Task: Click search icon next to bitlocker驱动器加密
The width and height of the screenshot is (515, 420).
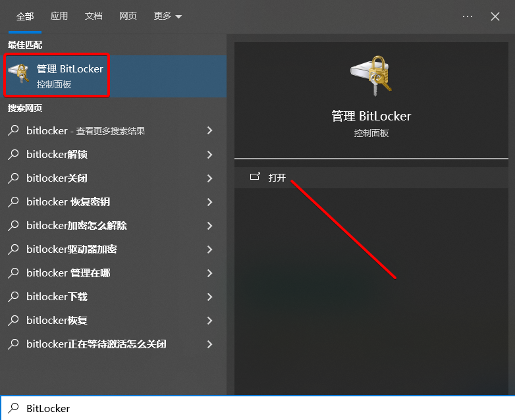Action: tap(13, 249)
